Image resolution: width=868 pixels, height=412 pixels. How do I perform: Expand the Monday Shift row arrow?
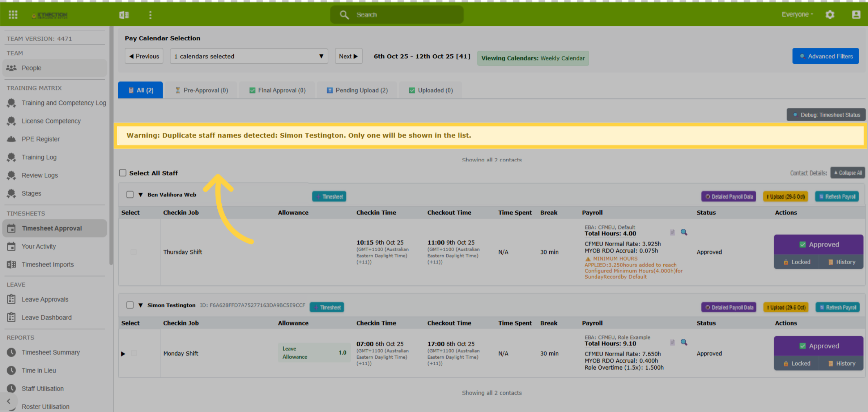123,353
